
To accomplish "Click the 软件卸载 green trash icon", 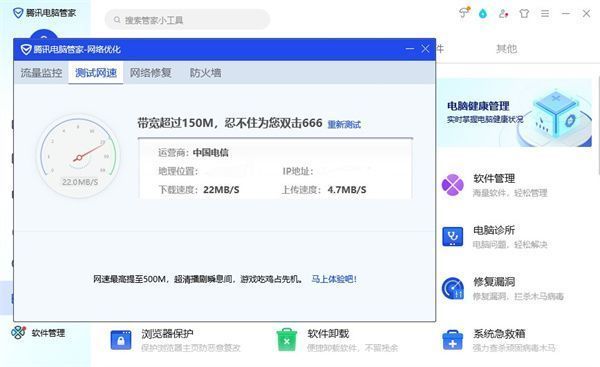I will 287,339.
